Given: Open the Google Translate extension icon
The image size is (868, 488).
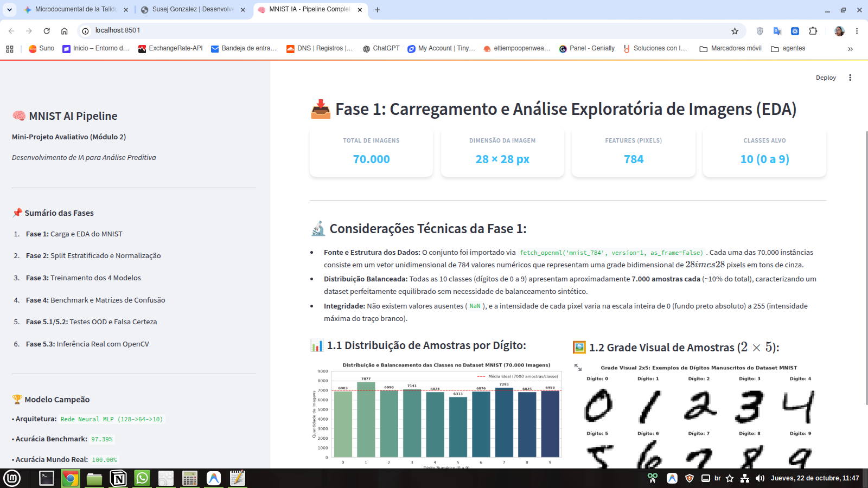Looking at the screenshot, I should [777, 31].
